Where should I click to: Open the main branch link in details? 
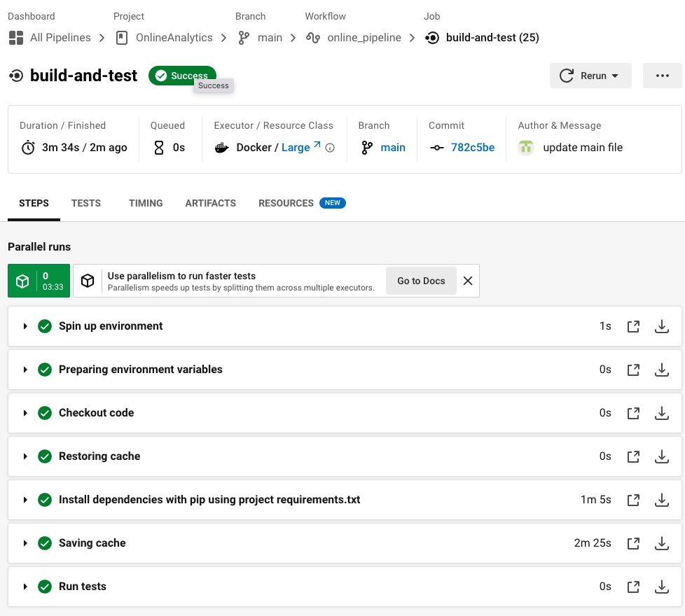pyautogui.click(x=393, y=148)
